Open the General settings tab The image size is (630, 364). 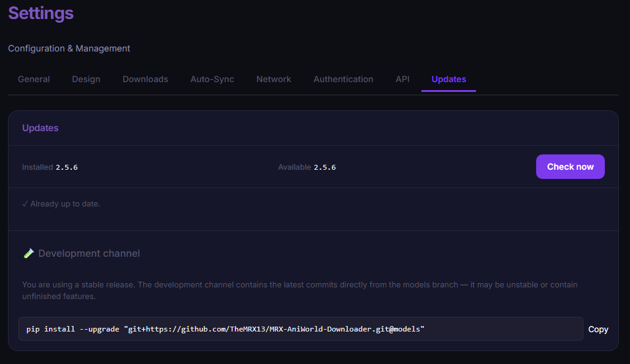tap(34, 79)
